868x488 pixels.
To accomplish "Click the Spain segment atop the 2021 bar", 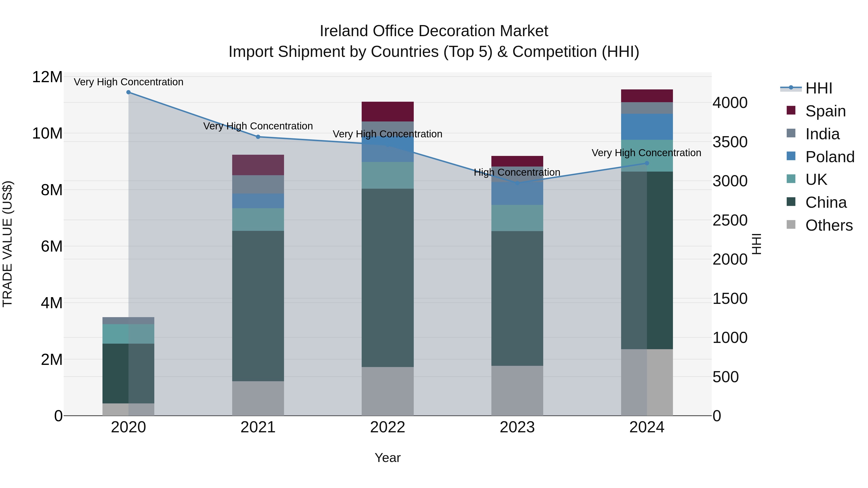I will (x=258, y=165).
